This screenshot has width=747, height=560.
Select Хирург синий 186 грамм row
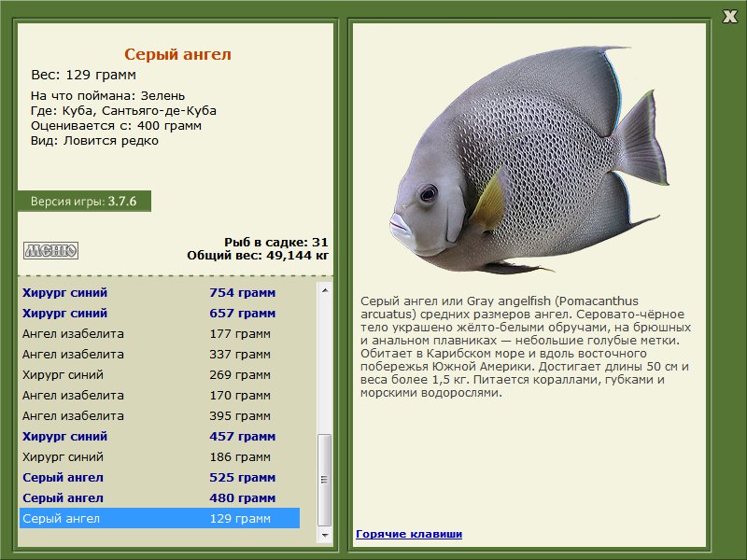159,456
